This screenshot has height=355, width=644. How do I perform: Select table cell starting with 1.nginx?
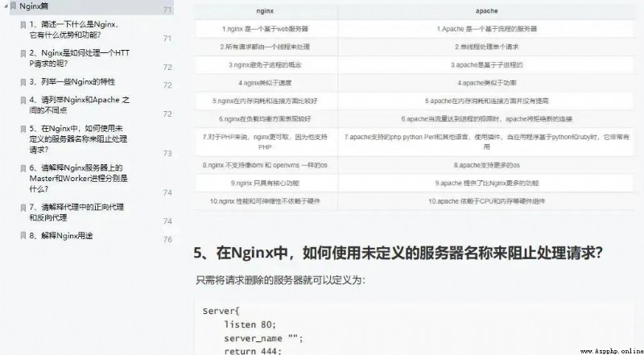(x=265, y=29)
